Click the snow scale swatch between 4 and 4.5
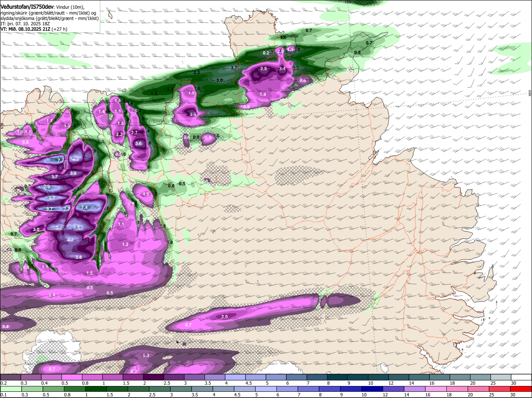Screen dimensions: 532x398 click(x=236, y=377)
